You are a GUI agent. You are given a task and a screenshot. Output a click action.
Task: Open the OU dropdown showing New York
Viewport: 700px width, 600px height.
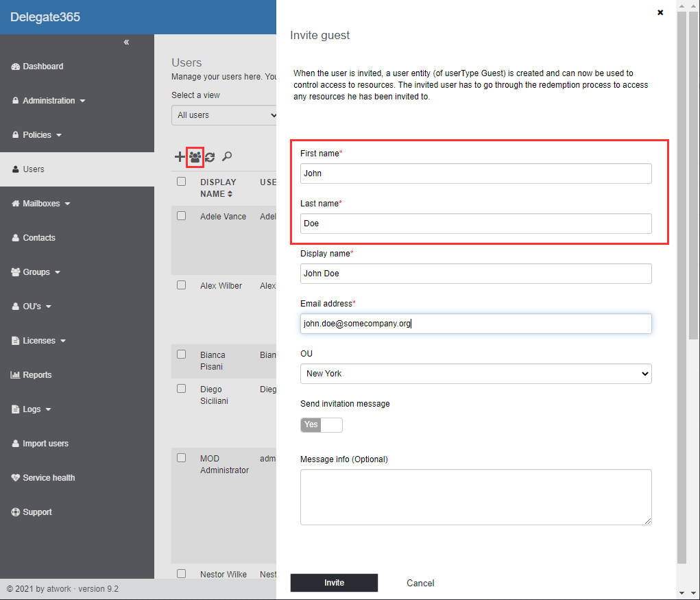pos(475,374)
